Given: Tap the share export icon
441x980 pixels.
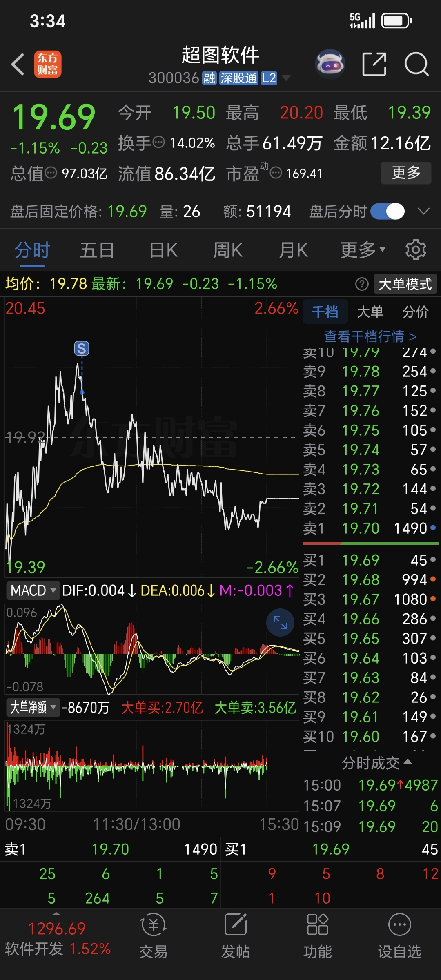Looking at the screenshot, I should pyautogui.click(x=374, y=65).
